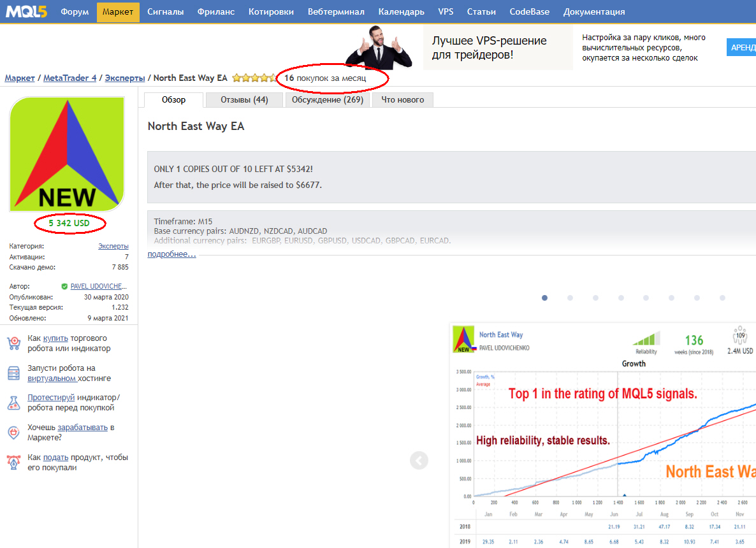
Task: Click the shopping cart buy-robot icon
Action: (13, 343)
